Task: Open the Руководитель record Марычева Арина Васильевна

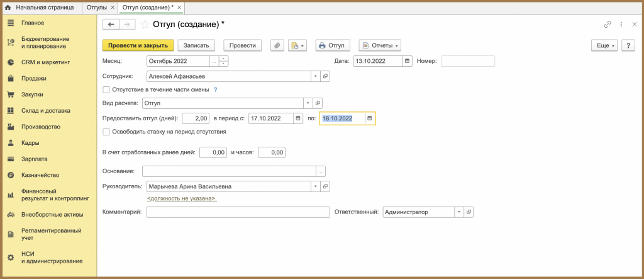Action: tap(325, 186)
